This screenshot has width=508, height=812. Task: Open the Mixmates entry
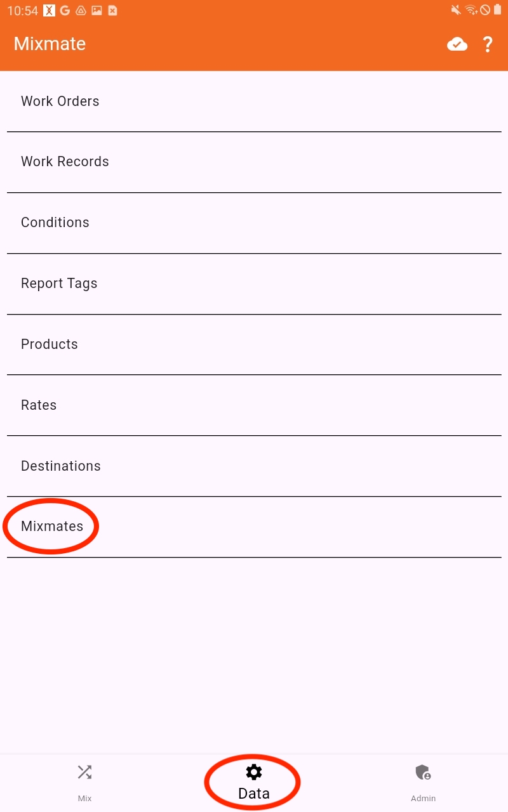click(254, 527)
